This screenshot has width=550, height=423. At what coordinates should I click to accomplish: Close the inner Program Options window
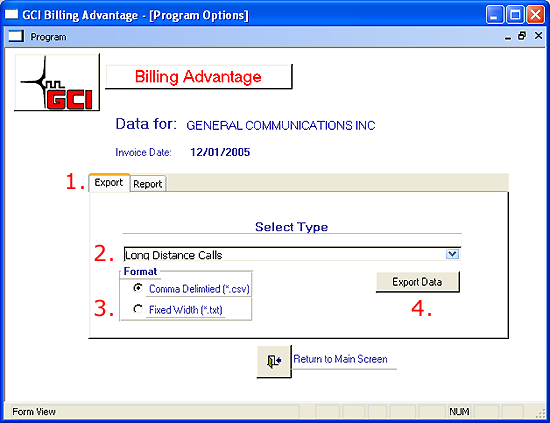coord(538,36)
